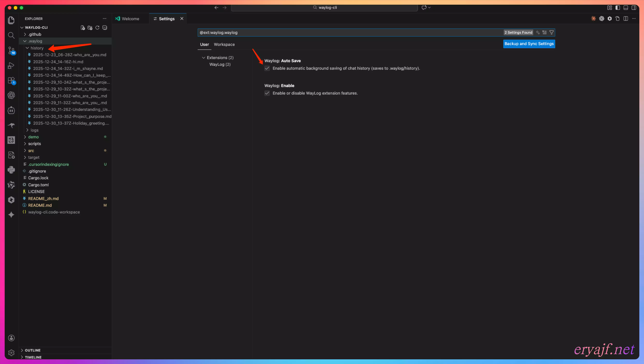This screenshot has width=644, height=364.
Task: Expand the src folder
Action: (x=31, y=151)
